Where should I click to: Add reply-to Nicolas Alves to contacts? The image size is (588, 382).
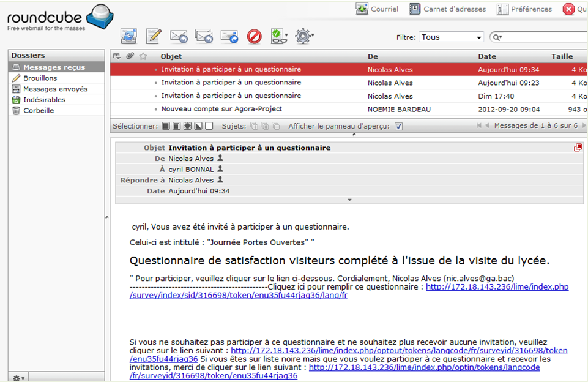[x=220, y=180]
